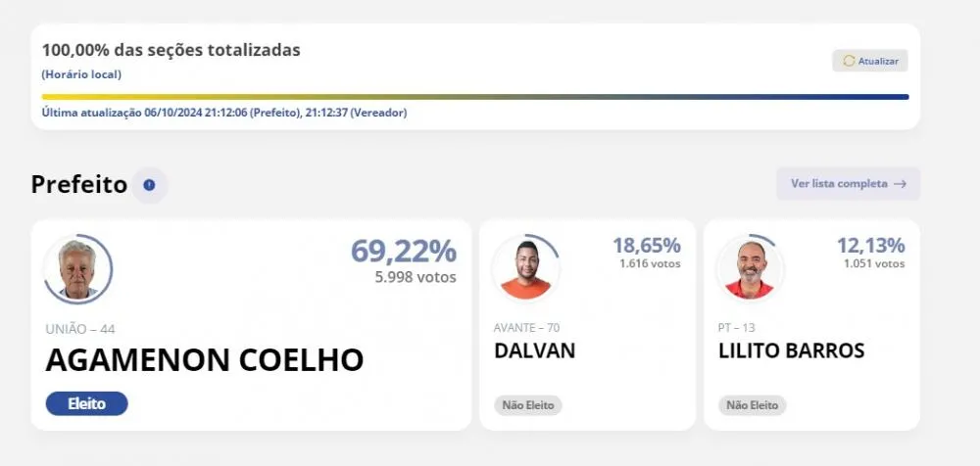
Task: Click the Não Eleito badge under Dalvan
Action: coord(528,405)
